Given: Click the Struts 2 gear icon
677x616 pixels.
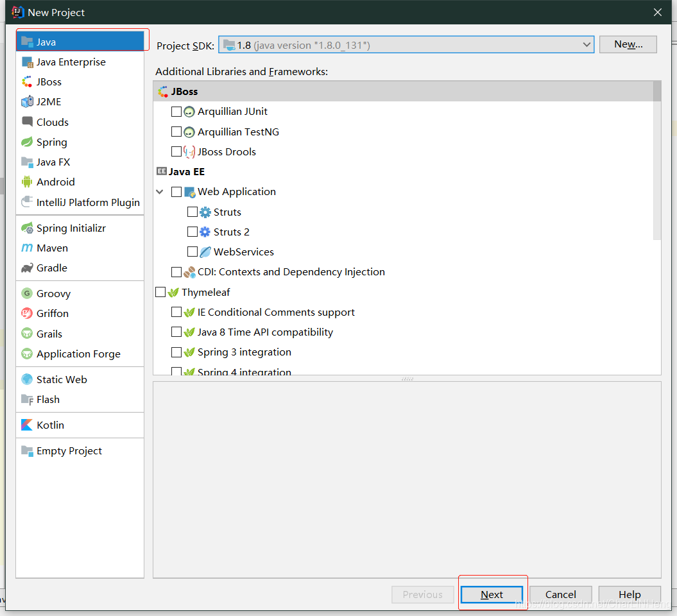Looking at the screenshot, I should coord(205,232).
